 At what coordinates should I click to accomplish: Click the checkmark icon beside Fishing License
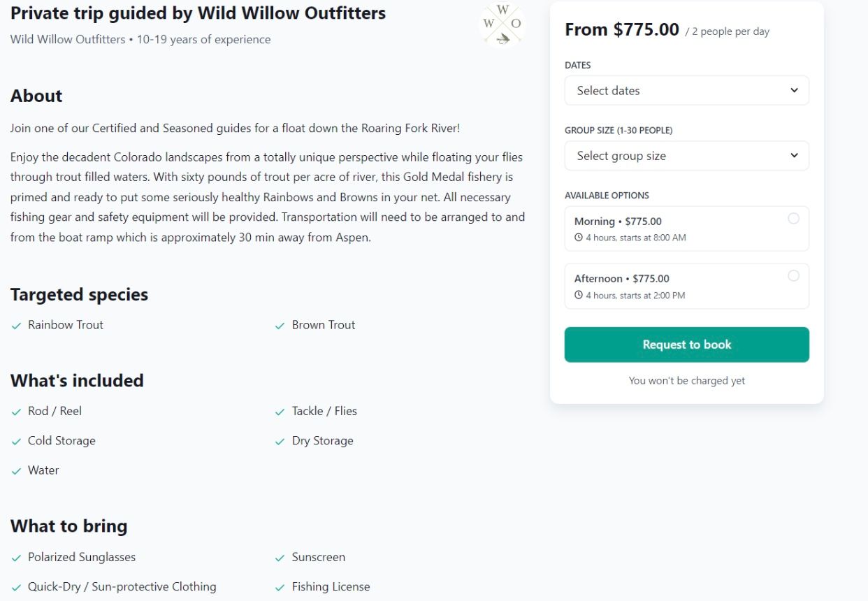coord(280,587)
